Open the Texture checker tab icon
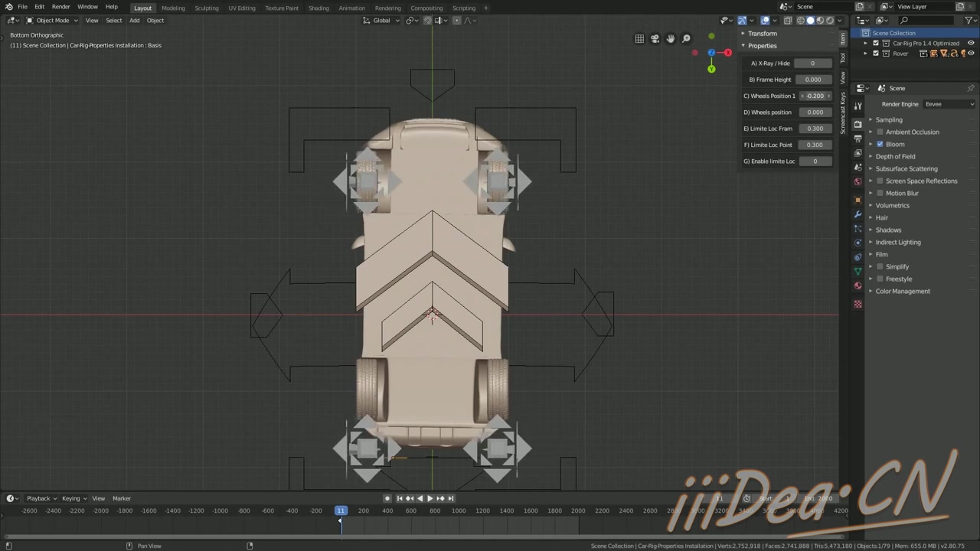This screenshot has width=980, height=551. [x=857, y=304]
